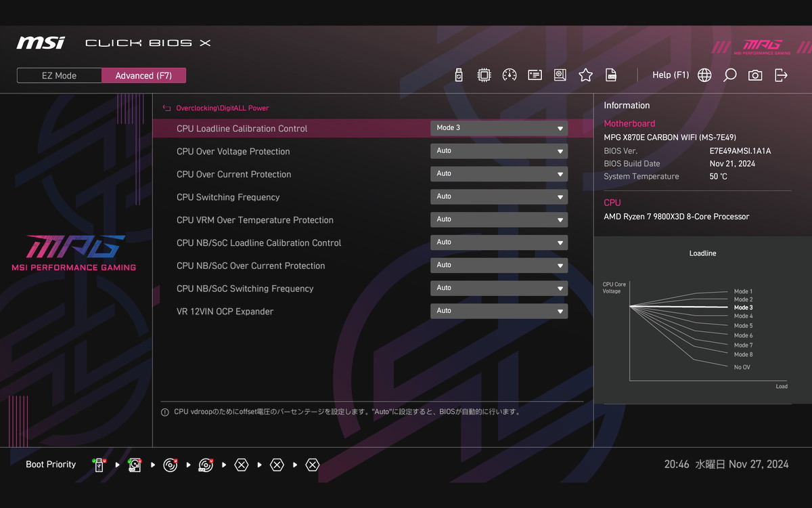Screen dimensions: 812x508
Task: Click the exit door icon
Action: [x=781, y=75]
